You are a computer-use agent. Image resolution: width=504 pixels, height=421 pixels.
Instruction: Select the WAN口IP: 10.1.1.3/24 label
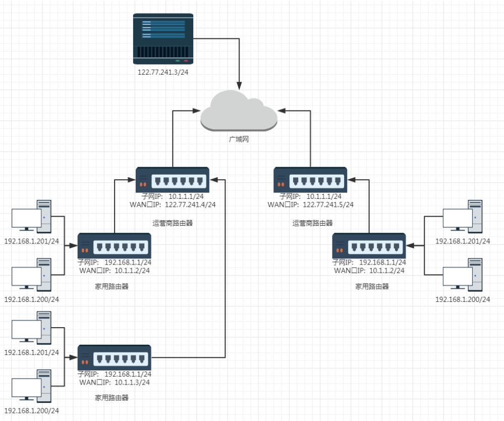(115, 383)
